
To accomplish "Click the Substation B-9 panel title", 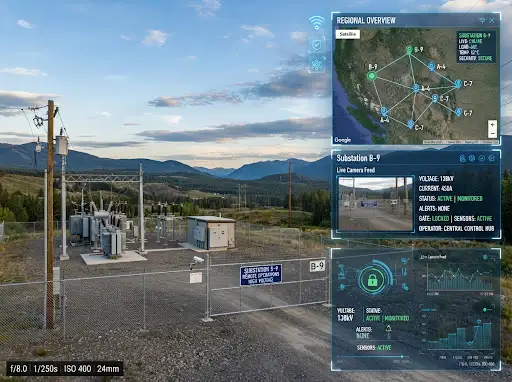I will pyautogui.click(x=358, y=158).
